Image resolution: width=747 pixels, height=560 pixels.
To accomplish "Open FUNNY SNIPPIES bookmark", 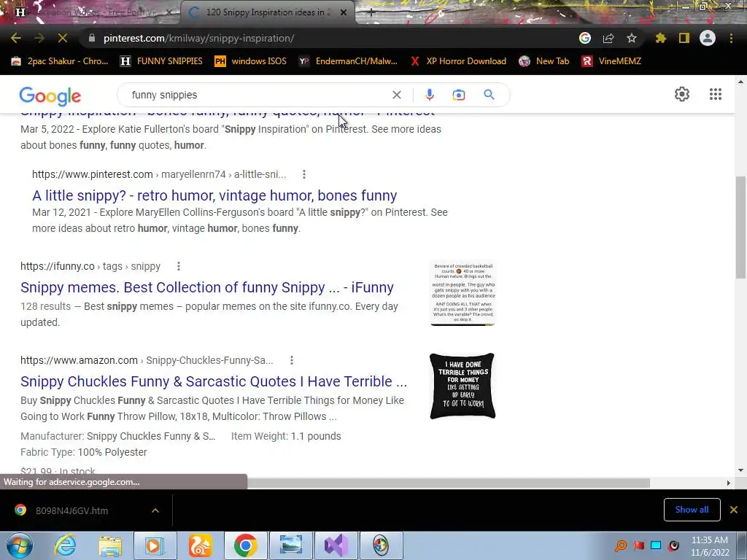I will pos(161,61).
